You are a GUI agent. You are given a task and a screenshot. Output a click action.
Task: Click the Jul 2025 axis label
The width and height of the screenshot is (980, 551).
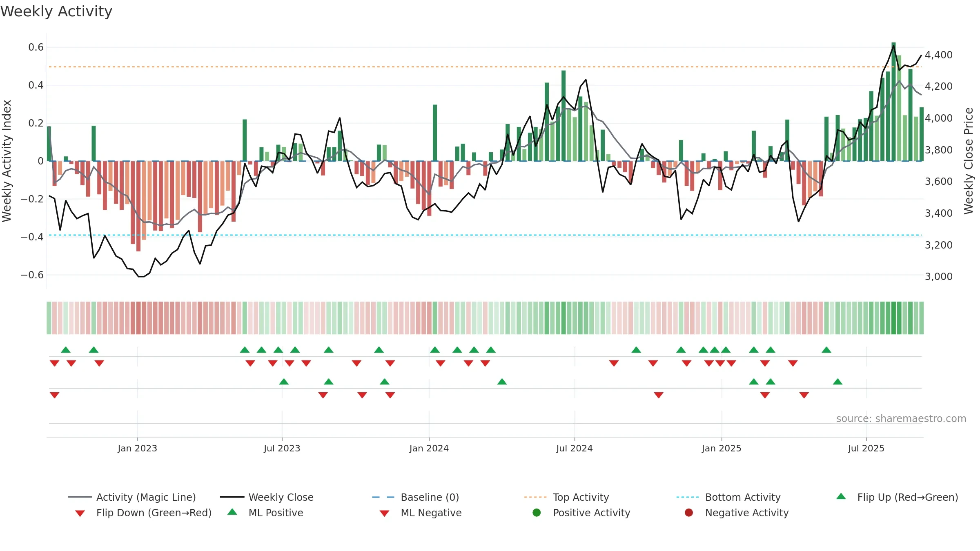866,448
